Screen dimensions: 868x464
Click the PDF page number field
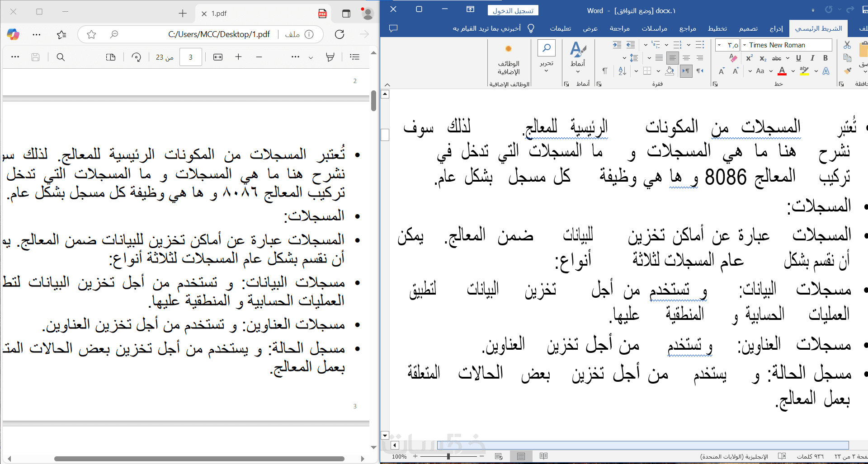click(190, 57)
